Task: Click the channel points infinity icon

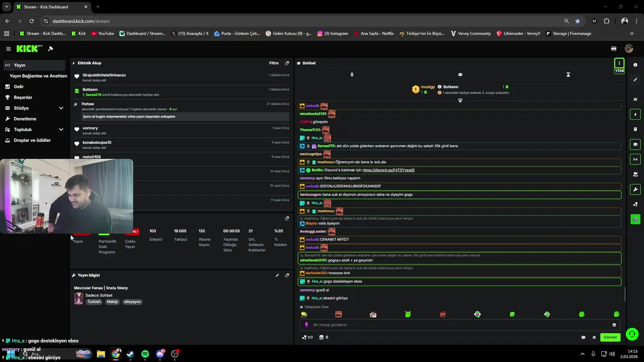Action: click(307, 337)
